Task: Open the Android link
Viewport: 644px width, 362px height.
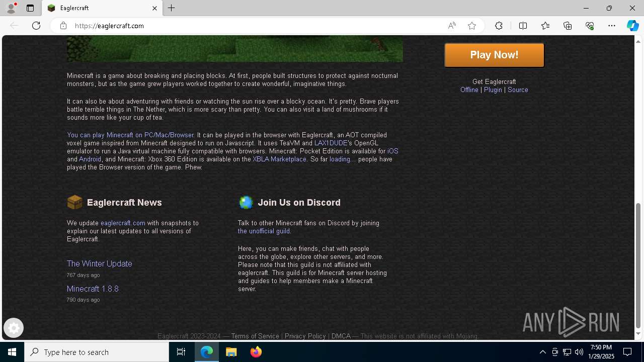Action: pos(90,159)
